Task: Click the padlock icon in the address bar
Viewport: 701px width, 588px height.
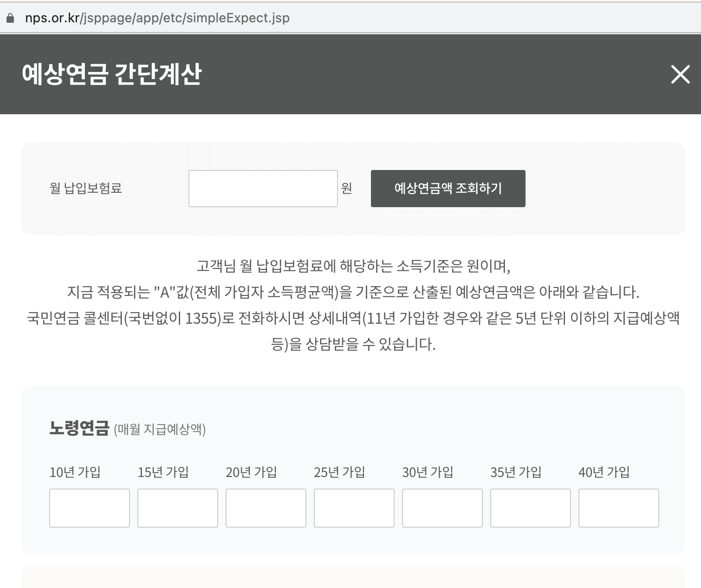Action: click(10, 18)
